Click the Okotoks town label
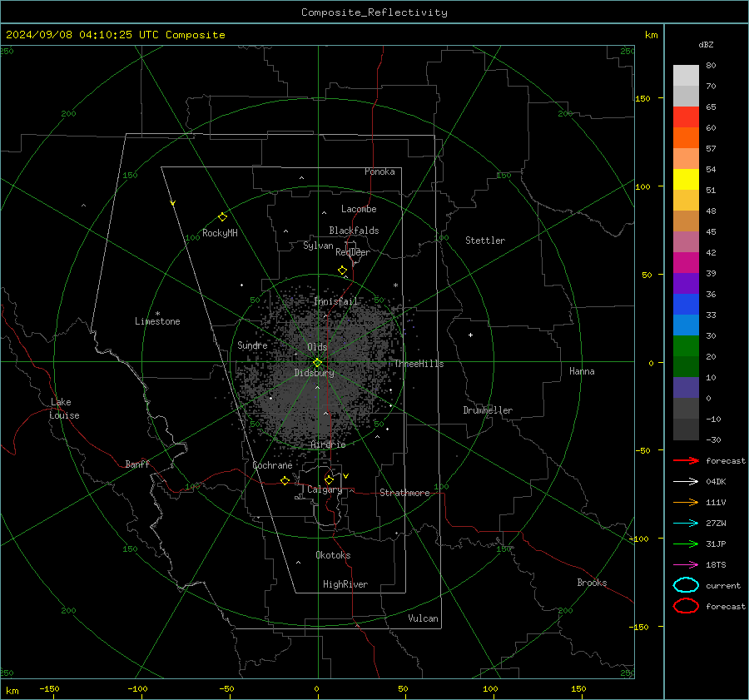 pyautogui.click(x=333, y=555)
